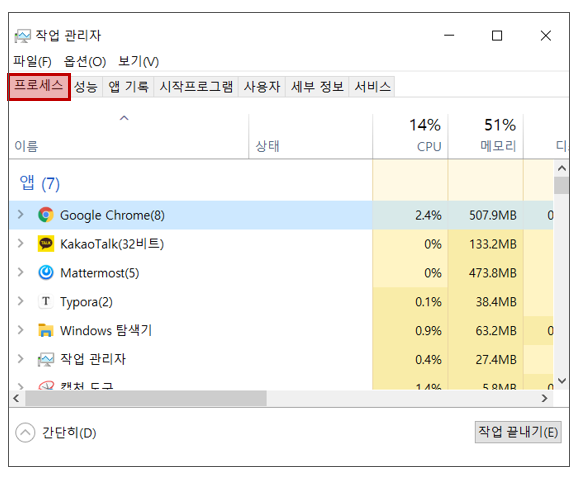The width and height of the screenshot is (581, 481).
Task: Select the Mattermost(5) row name
Action: pos(100,273)
